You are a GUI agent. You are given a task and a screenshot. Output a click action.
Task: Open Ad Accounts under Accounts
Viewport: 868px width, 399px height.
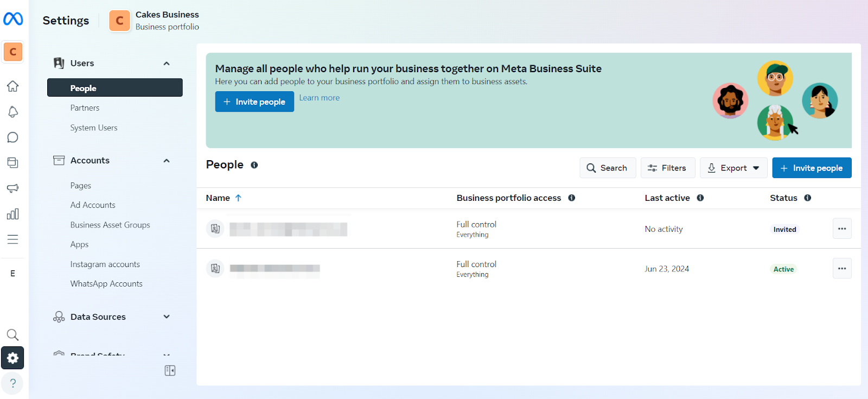pos(93,205)
